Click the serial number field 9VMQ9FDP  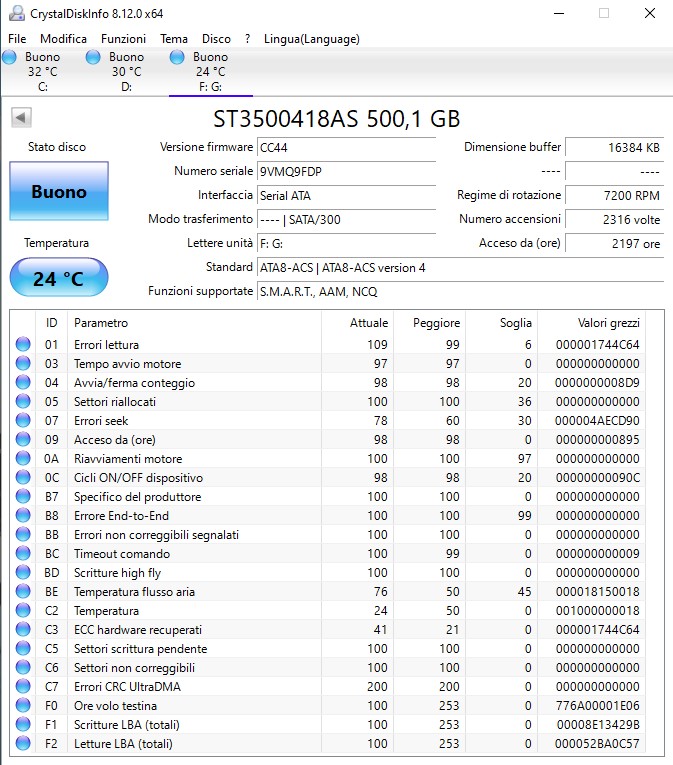(347, 171)
